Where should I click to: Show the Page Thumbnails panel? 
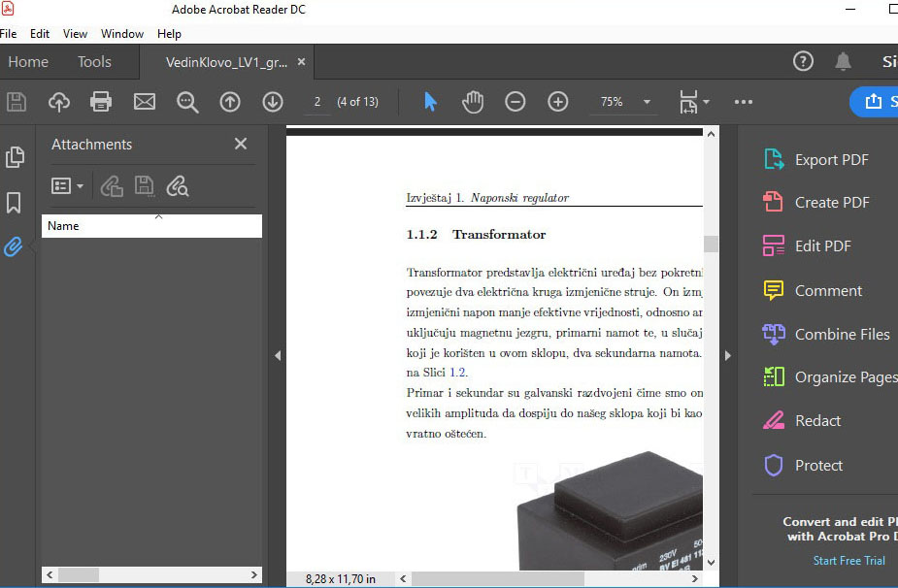(15, 156)
